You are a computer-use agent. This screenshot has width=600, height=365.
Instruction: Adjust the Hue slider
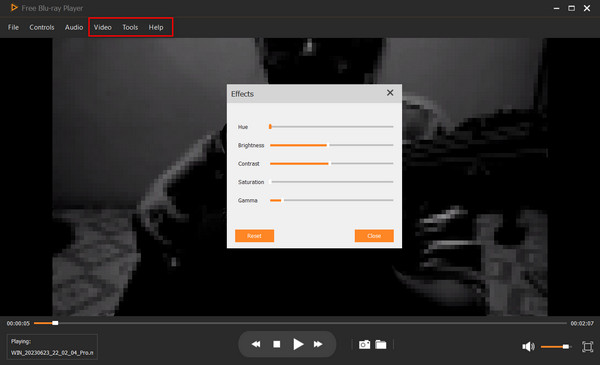pyautogui.click(x=331, y=127)
